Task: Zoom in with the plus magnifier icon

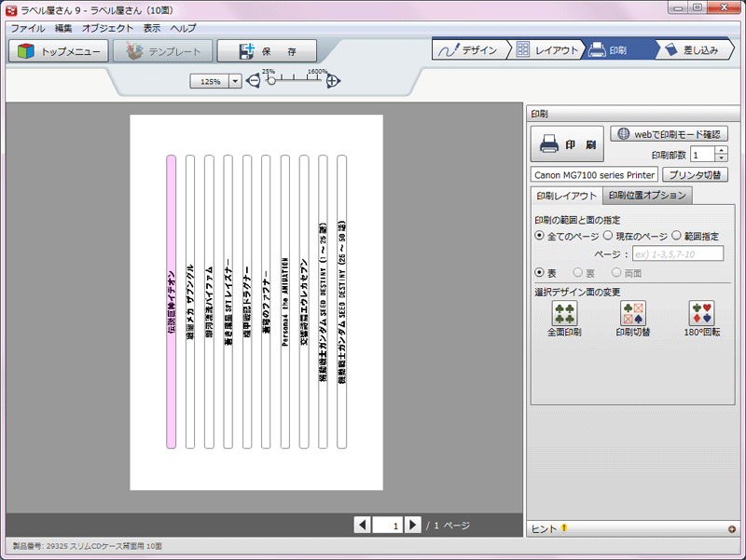Action: click(333, 81)
